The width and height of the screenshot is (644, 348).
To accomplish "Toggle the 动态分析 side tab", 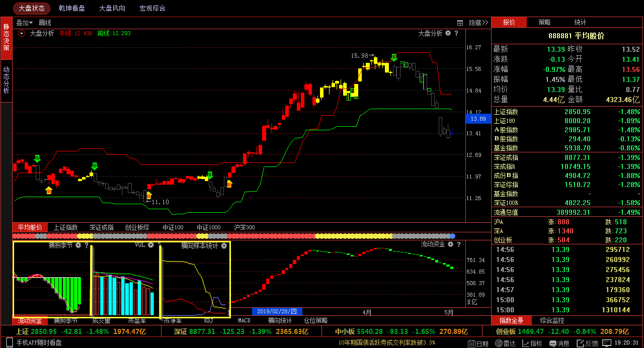I will pos(6,80).
